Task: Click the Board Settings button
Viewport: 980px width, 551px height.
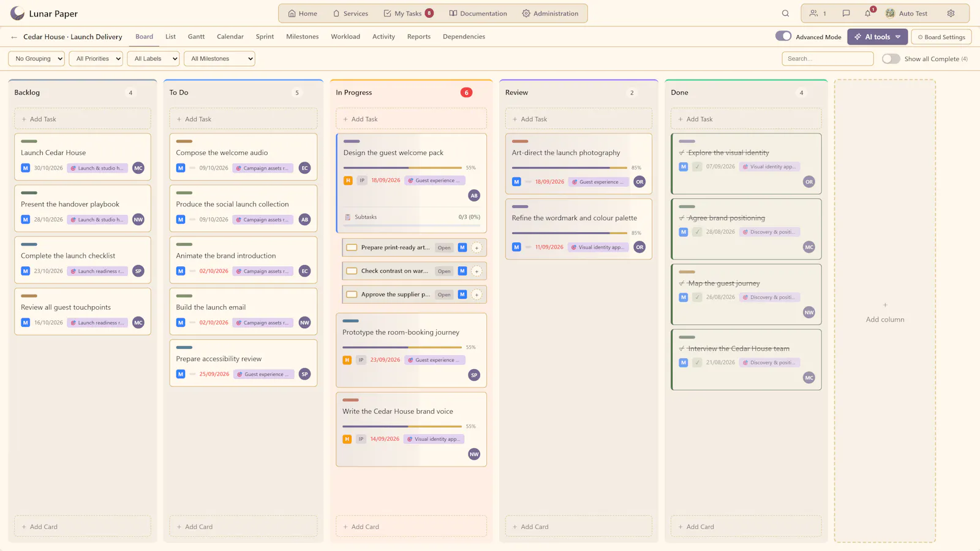Action: (x=941, y=37)
